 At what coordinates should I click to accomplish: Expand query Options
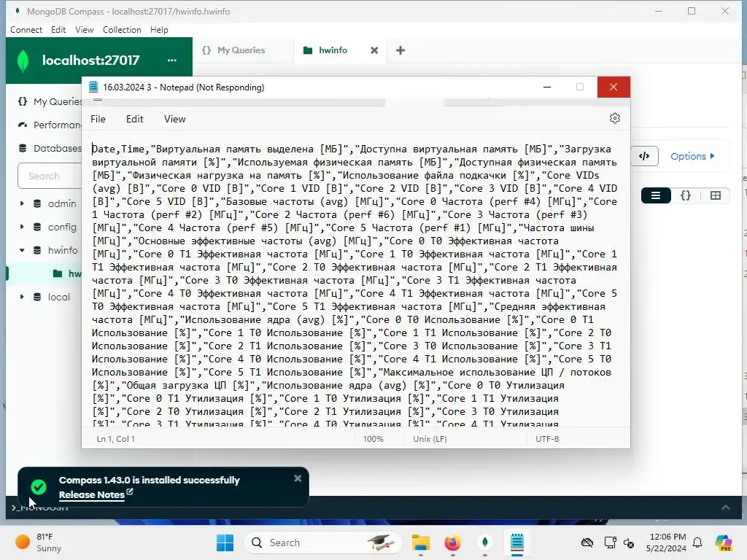[x=692, y=156]
